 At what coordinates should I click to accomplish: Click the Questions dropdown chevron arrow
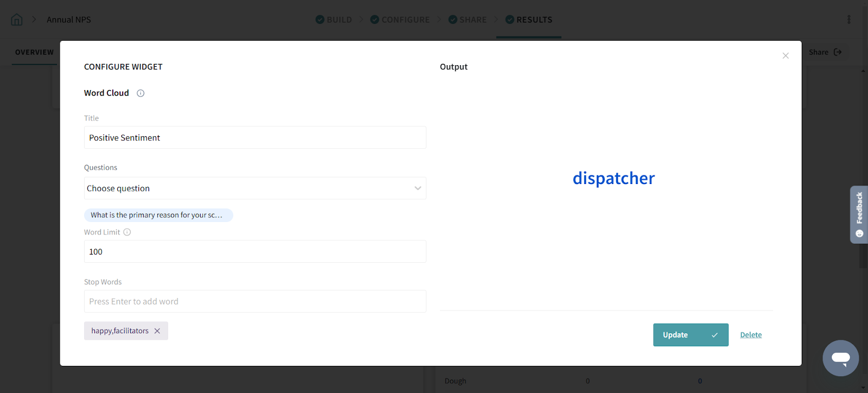click(x=418, y=188)
